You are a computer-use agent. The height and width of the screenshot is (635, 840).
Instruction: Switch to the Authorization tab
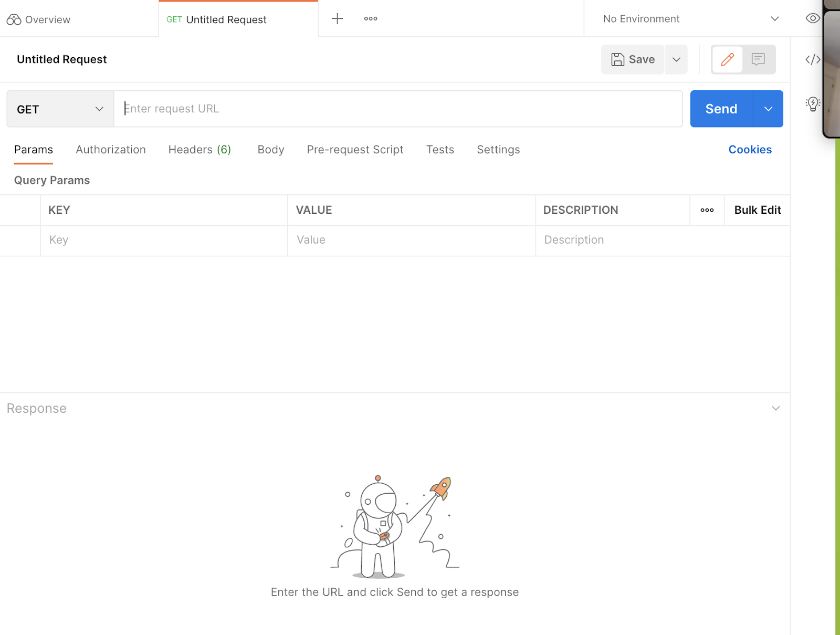(x=111, y=150)
